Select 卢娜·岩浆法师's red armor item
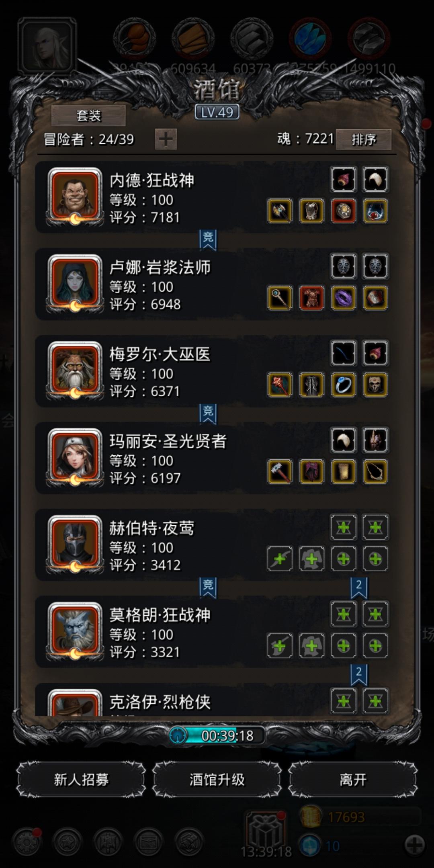The width and height of the screenshot is (434, 868). pyautogui.click(x=311, y=298)
